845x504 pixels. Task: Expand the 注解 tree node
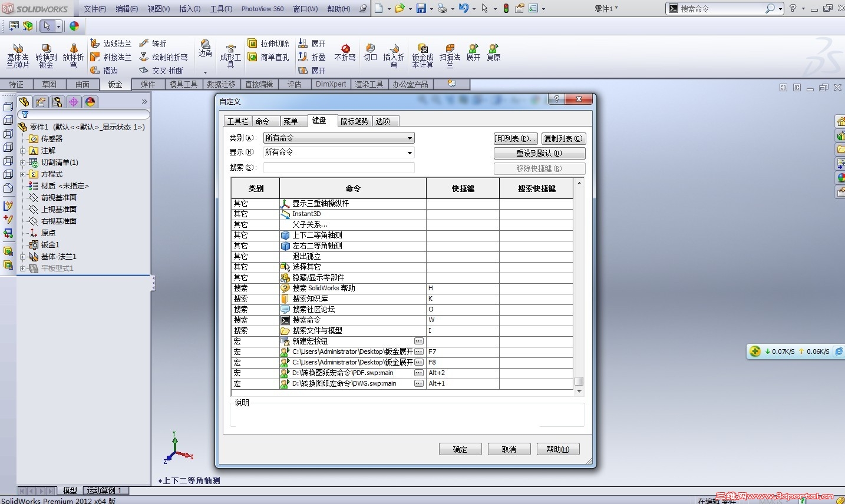[x=22, y=151]
